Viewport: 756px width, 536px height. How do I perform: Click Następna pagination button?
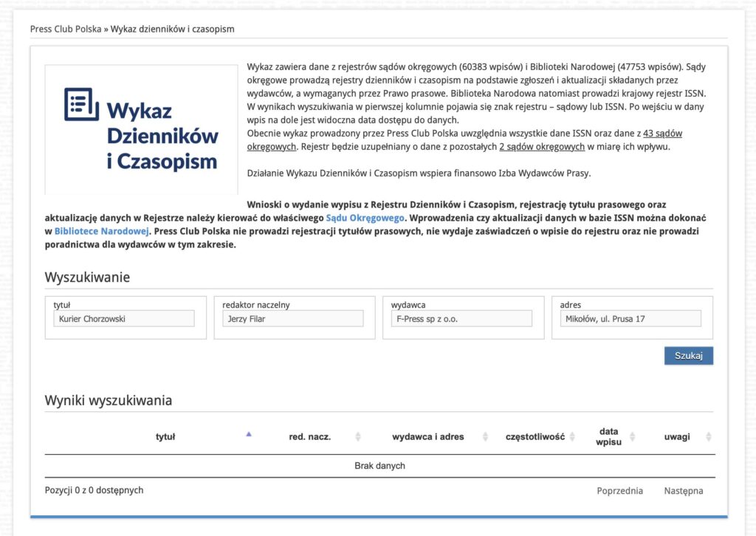683,491
